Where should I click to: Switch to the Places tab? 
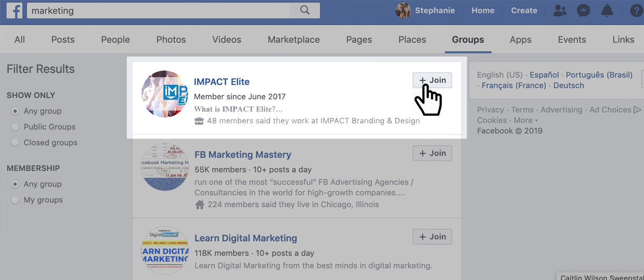412,40
